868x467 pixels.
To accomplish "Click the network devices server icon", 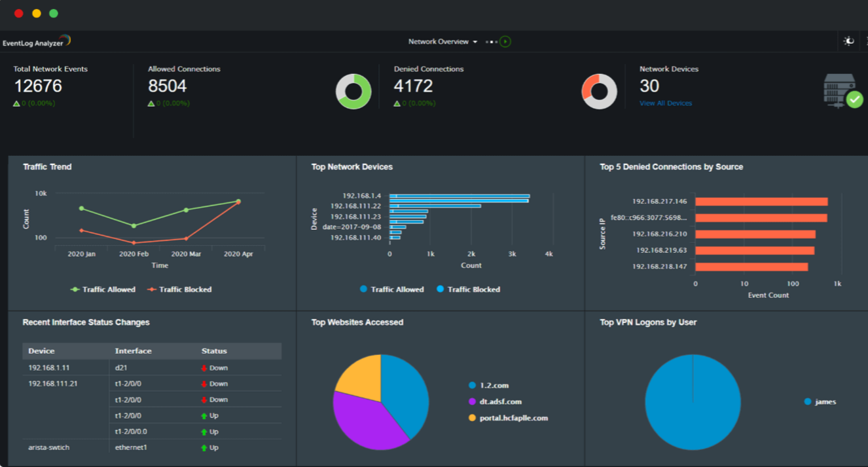I will pos(843,91).
